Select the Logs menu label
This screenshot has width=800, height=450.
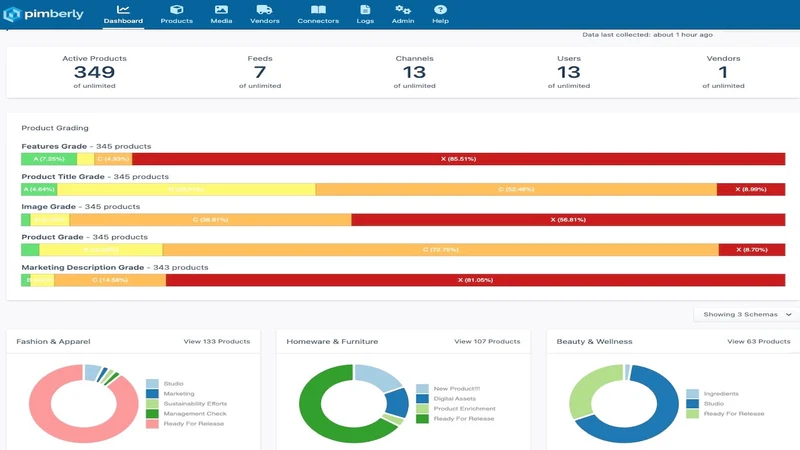[365, 21]
